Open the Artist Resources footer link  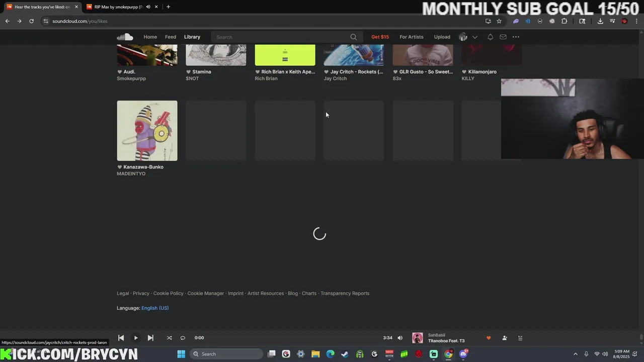tap(266, 294)
